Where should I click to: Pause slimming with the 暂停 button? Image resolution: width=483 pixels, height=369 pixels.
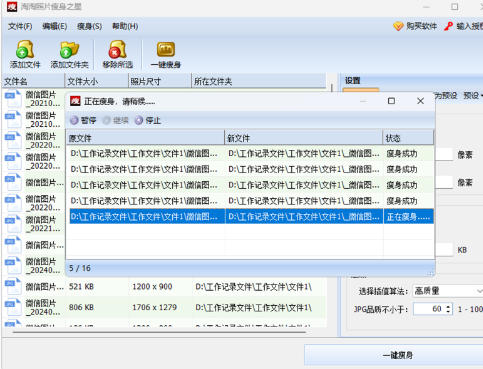(83, 120)
